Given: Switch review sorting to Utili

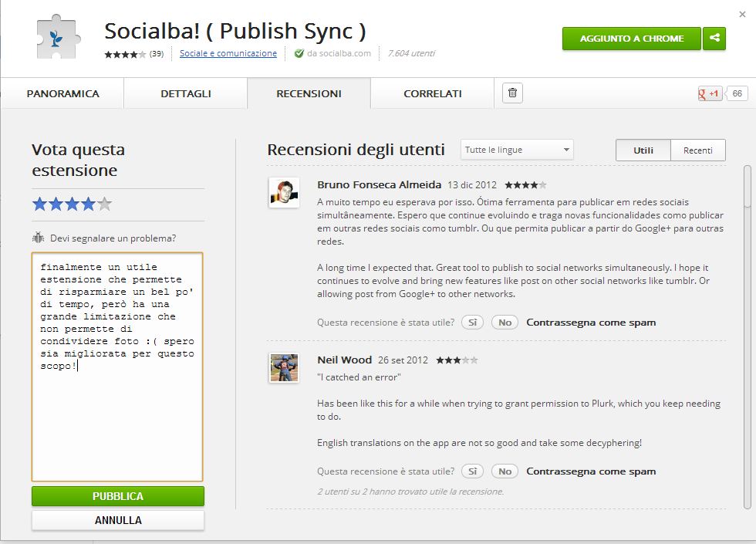Looking at the screenshot, I should 643,150.
